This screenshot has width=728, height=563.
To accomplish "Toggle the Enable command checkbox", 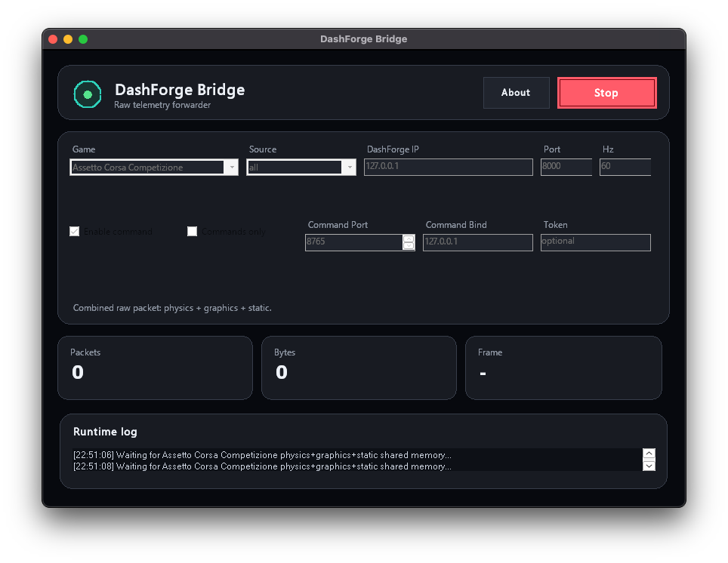I will (74, 231).
